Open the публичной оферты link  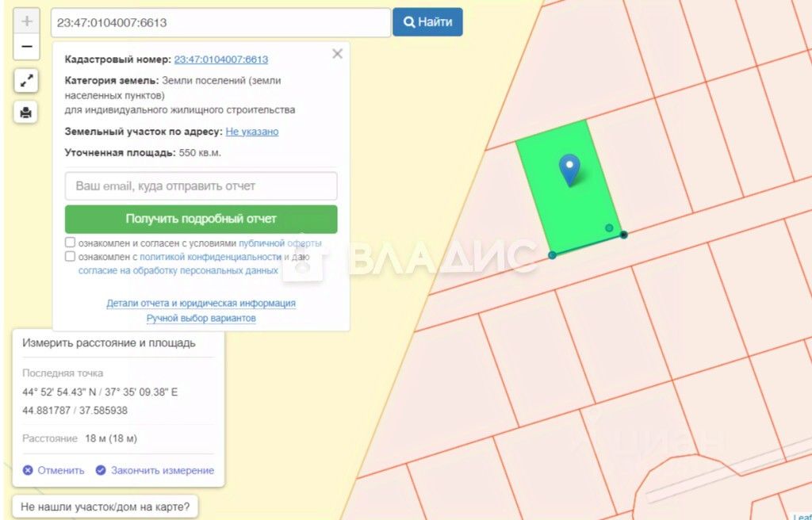[280, 243]
